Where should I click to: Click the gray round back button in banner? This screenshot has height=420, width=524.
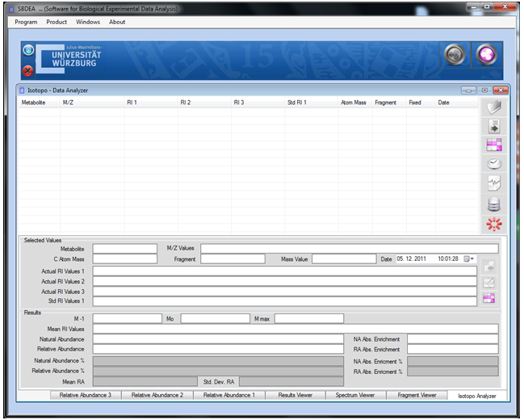pyautogui.click(x=455, y=55)
